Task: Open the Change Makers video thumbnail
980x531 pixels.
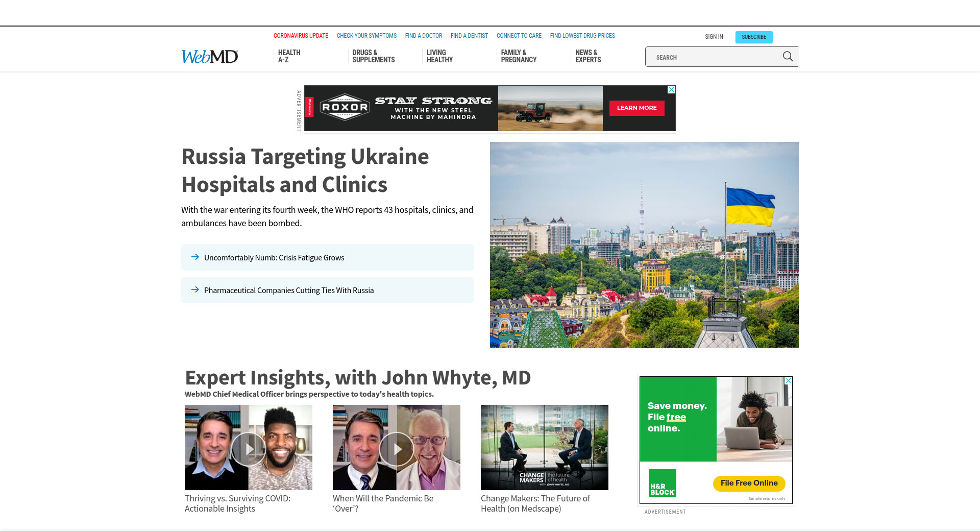Action: pos(544,447)
